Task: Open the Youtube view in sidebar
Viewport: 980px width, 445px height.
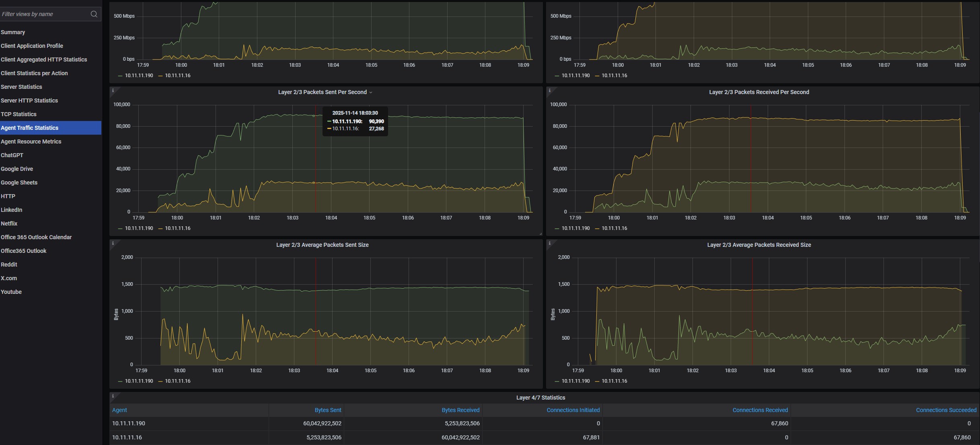Action: [x=11, y=292]
